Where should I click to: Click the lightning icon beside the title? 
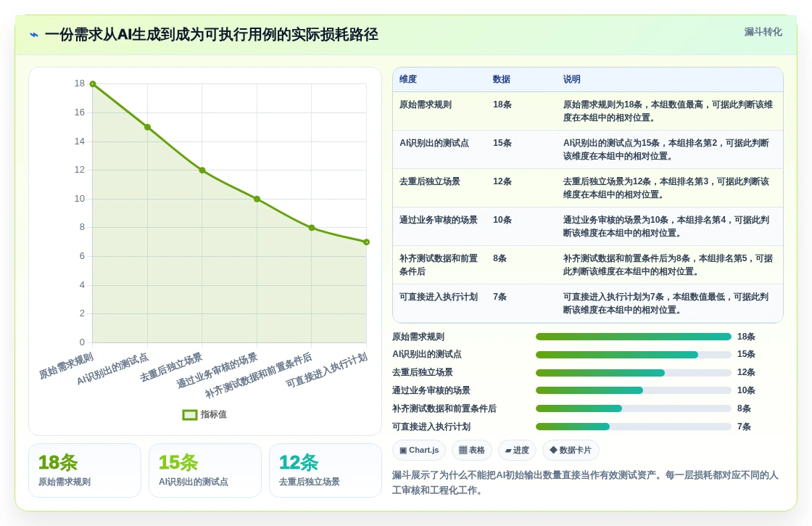pyautogui.click(x=34, y=35)
